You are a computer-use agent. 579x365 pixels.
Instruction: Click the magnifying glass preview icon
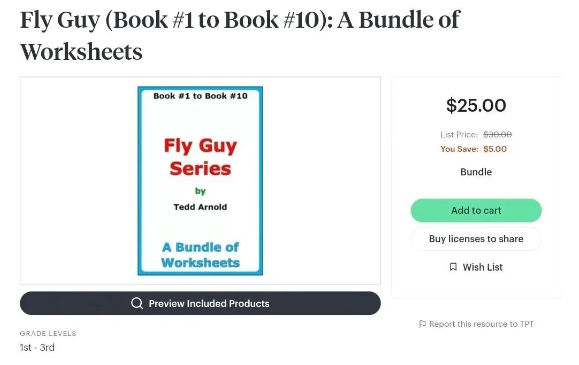point(137,303)
